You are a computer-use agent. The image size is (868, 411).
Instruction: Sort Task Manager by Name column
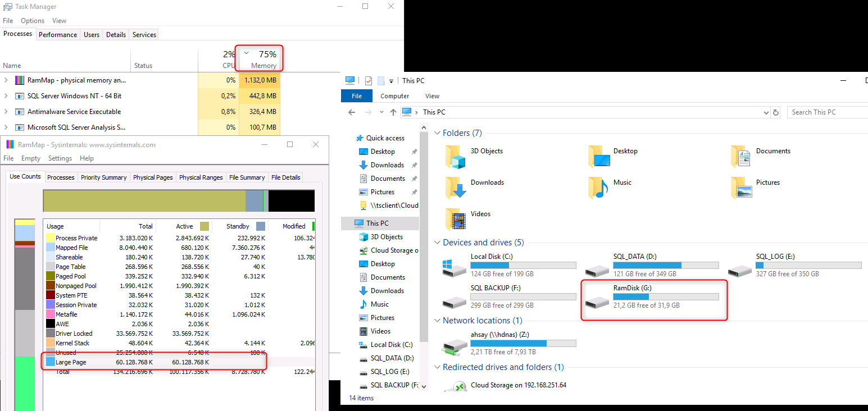pos(65,60)
